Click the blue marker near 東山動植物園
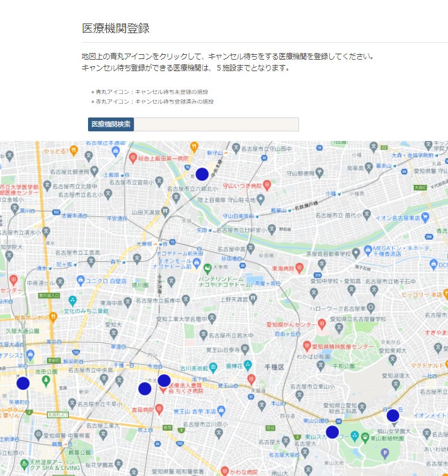Image resolution: width=448 pixels, height=476 pixels. pos(393,415)
